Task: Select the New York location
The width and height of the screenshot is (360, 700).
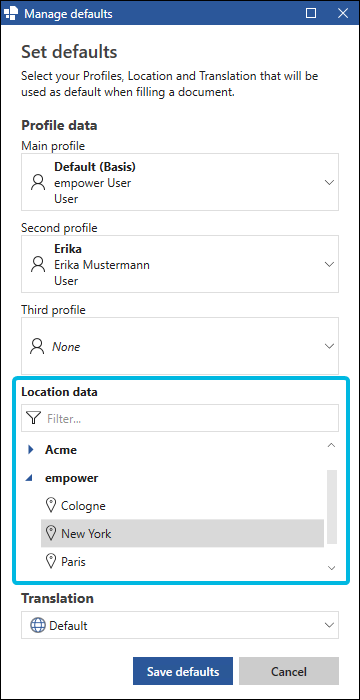Action: (x=182, y=533)
